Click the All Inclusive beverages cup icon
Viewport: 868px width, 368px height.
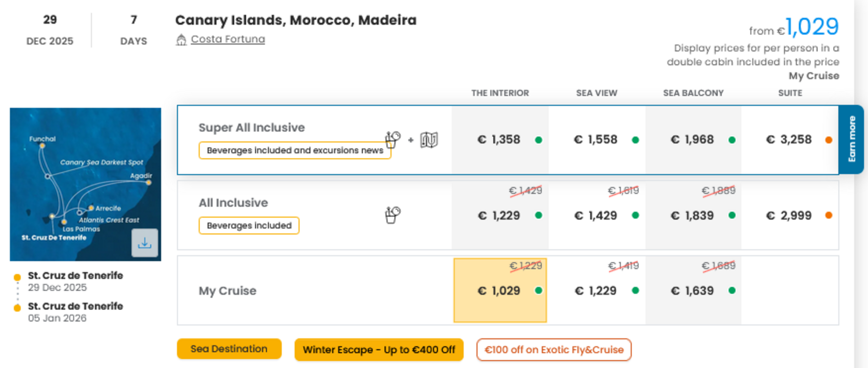(x=392, y=215)
